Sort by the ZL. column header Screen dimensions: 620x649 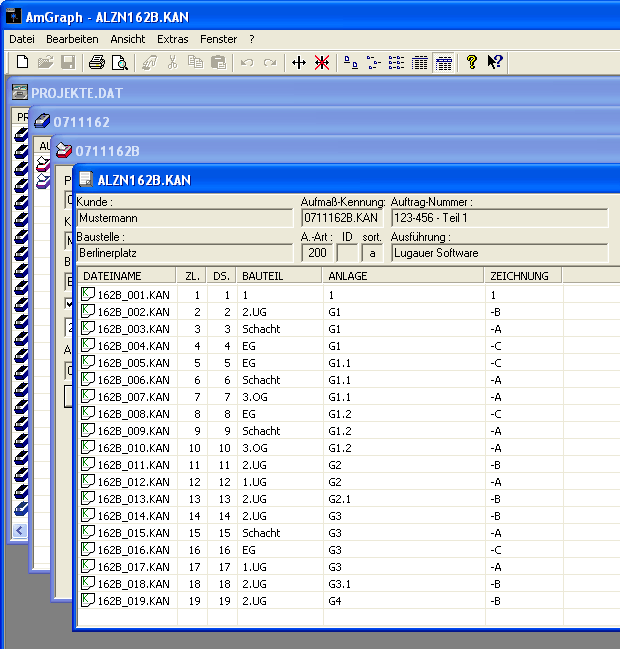point(191,276)
